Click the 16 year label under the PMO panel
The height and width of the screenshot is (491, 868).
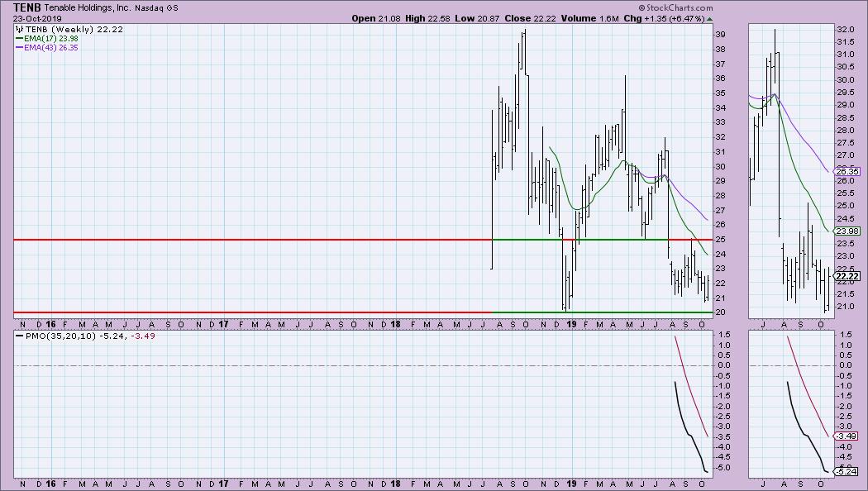(50, 484)
